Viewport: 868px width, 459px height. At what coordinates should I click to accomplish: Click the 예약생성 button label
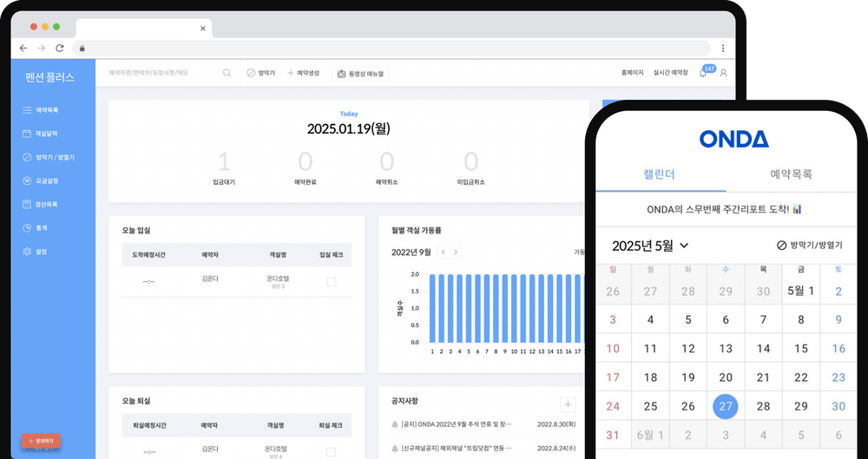point(308,73)
